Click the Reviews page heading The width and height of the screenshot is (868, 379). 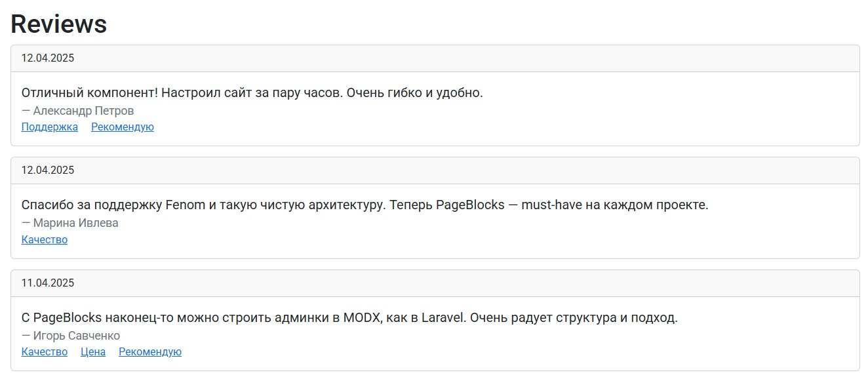tap(59, 24)
